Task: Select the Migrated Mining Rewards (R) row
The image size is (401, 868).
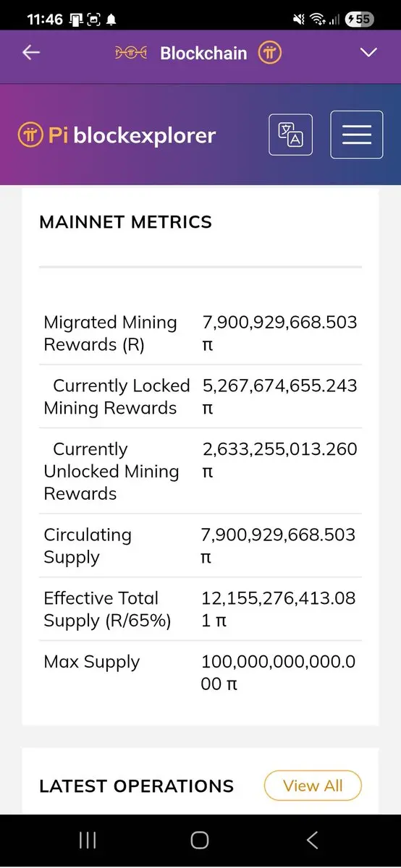Action: pos(200,333)
